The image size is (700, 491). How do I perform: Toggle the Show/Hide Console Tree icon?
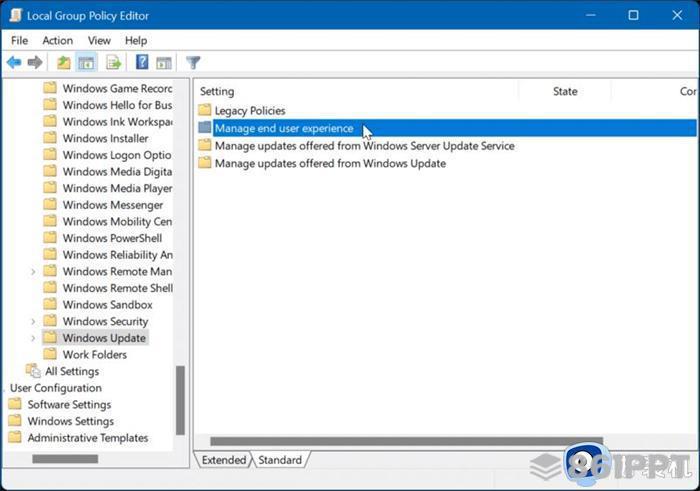coord(86,62)
